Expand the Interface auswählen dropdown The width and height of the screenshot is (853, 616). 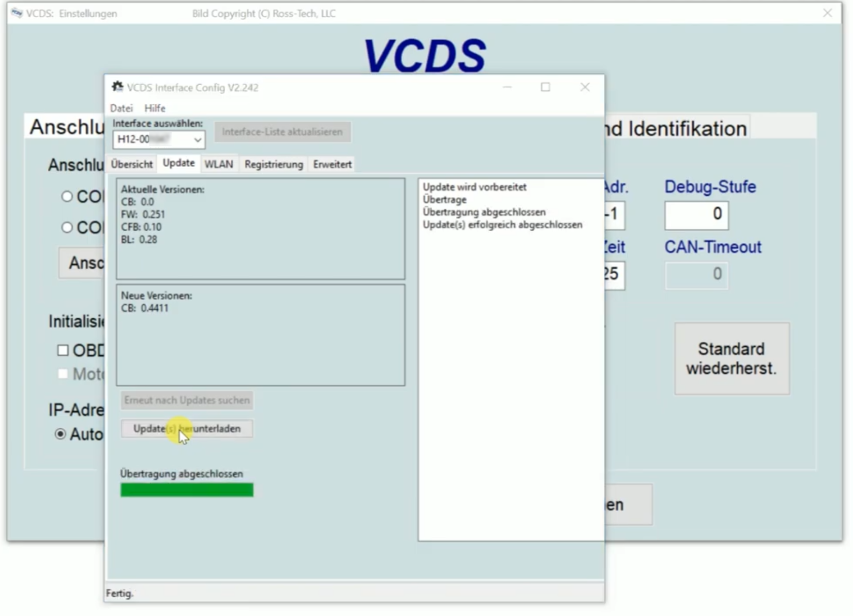pyautogui.click(x=197, y=140)
